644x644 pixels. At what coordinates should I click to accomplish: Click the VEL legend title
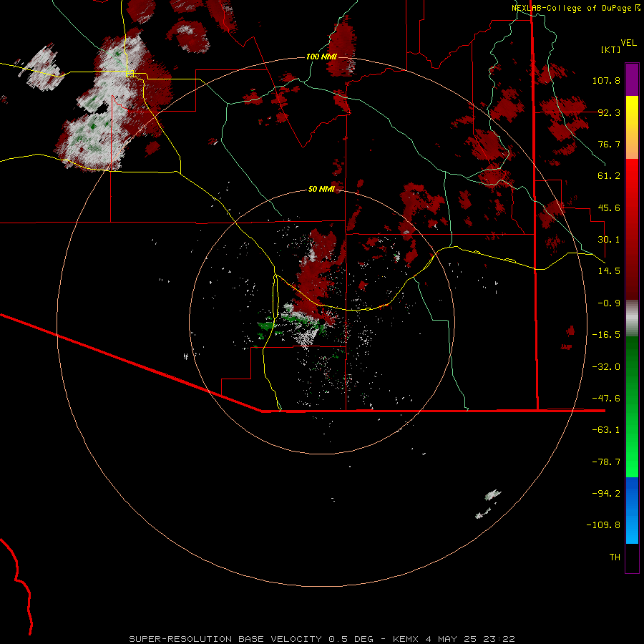pos(628,43)
